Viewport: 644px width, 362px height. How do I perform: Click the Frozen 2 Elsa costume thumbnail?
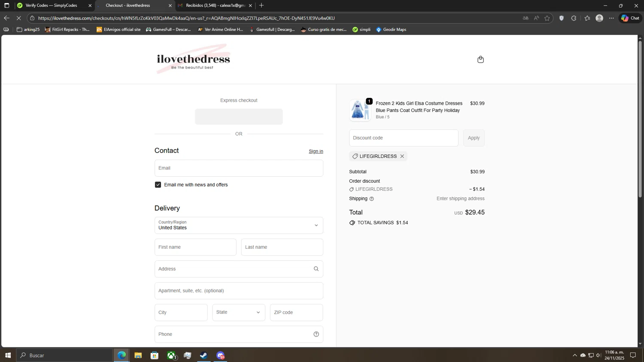(x=360, y=110)
